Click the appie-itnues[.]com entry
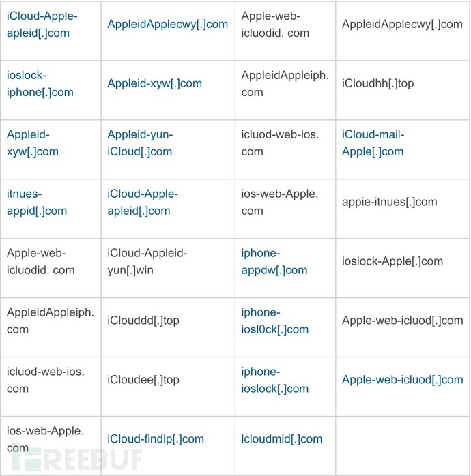 pyautogui.click(x=389, y=202)
